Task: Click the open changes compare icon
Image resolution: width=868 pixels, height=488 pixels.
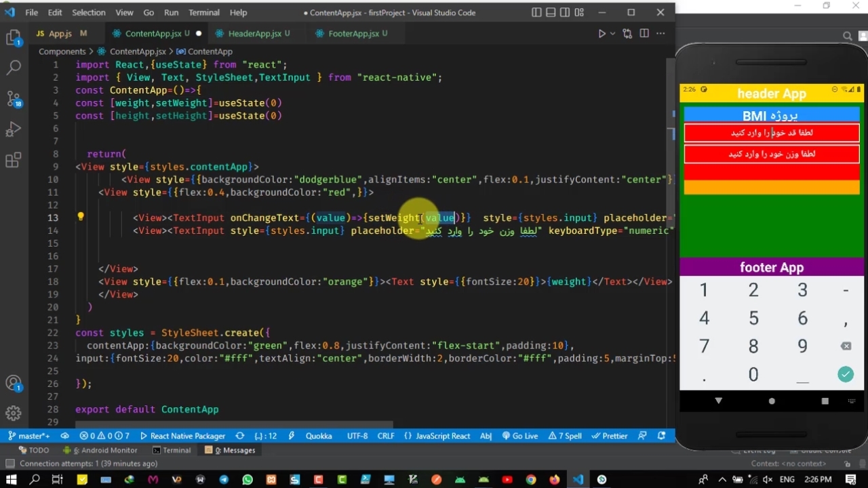Action: click(x=627, y=33)
